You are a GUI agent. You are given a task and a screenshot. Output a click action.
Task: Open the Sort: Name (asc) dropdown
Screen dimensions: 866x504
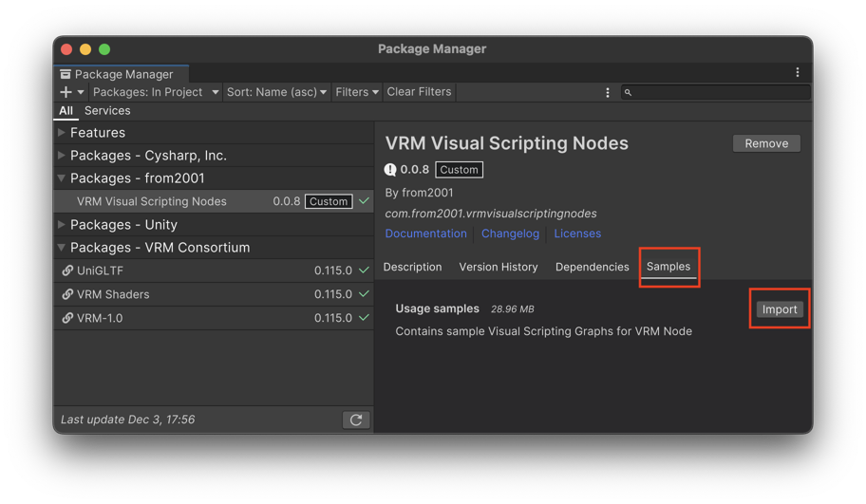pos(276,92)
